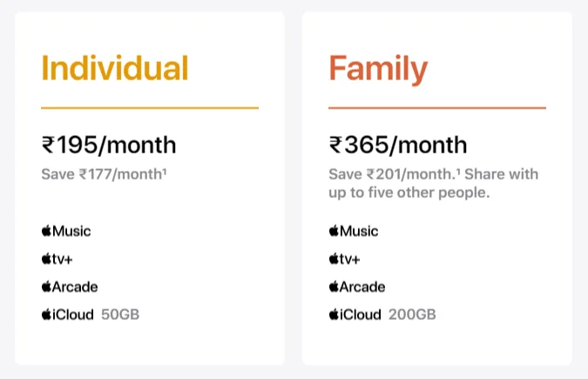Select the Family plan heading
Screen dimensions: 588x379
click(x=378, y=68)
